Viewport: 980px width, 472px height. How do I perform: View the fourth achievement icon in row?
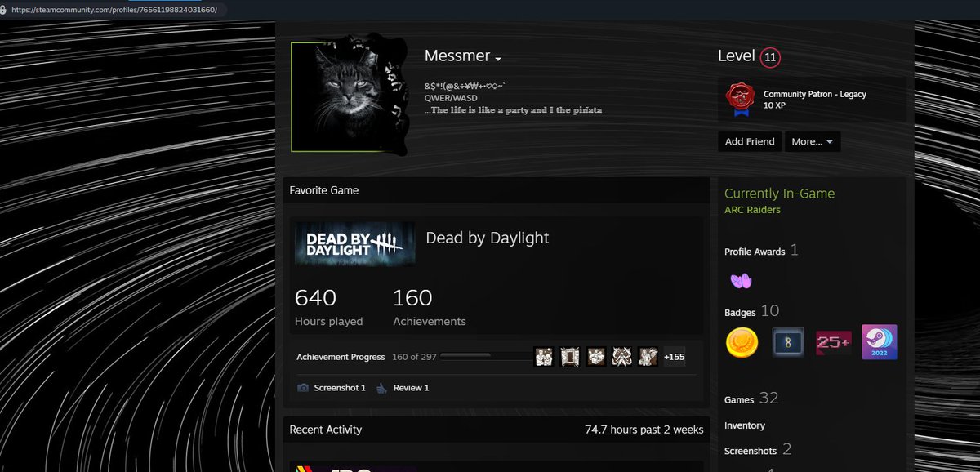point(622,357)
